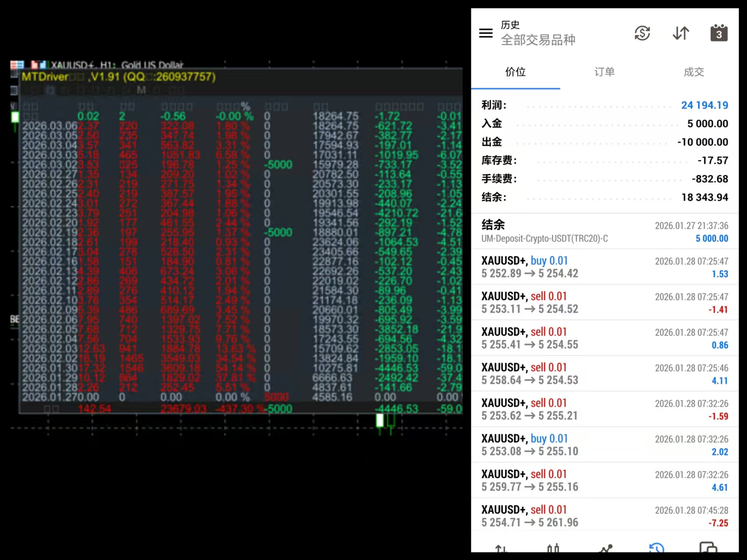Open the hamburger menu beside 历史

coord(486,33)
